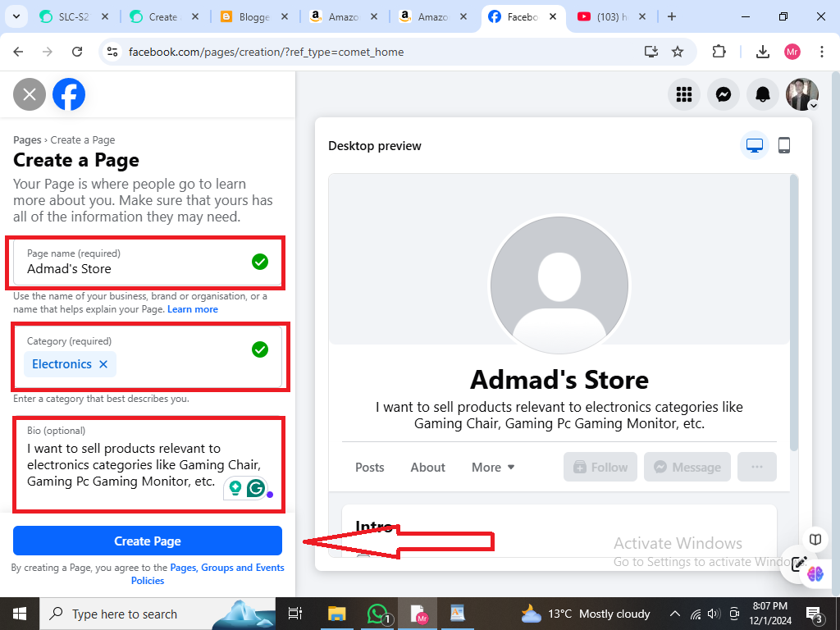Click the Follow button in preview
This screenshot has width=840, height=630.
point(600,467)
